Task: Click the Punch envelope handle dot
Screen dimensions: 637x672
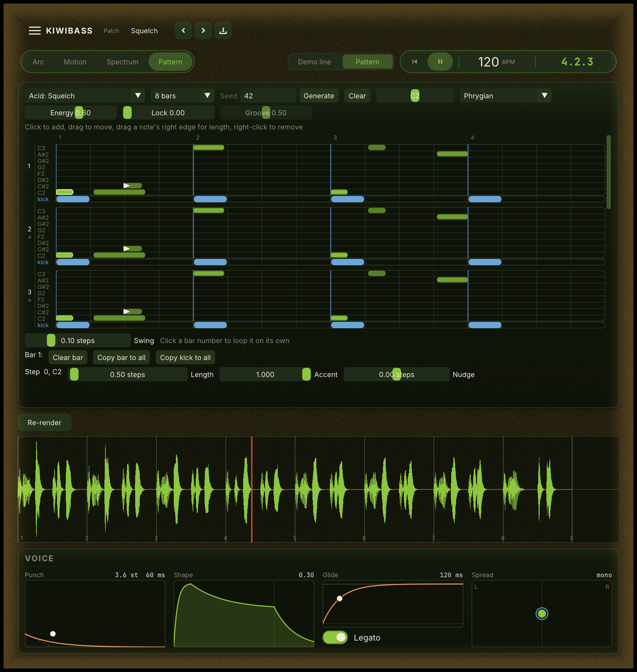Action: 53,634
